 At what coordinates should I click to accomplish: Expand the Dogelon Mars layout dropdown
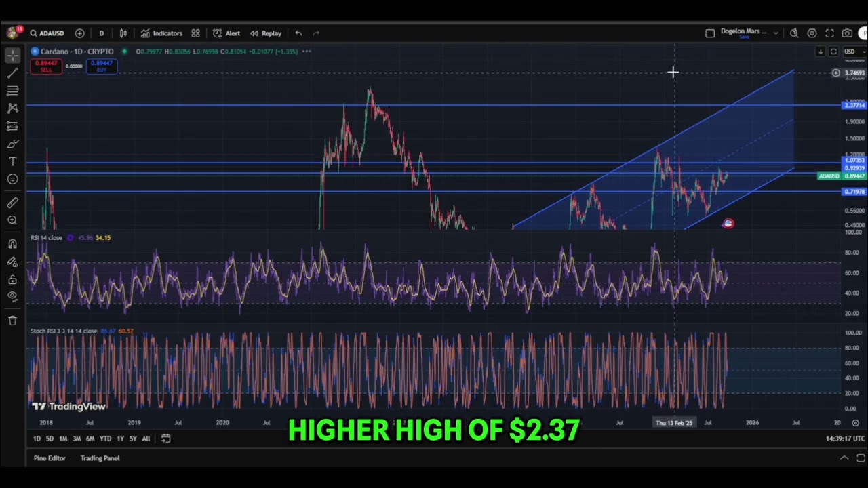pyautogui.click(x=776, y=33)
